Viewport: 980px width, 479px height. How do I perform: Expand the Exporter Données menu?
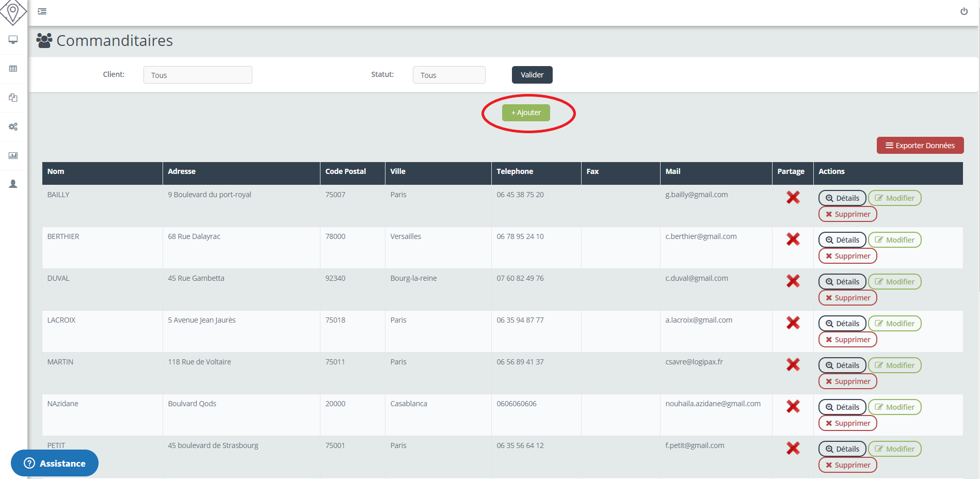[920, 146]
